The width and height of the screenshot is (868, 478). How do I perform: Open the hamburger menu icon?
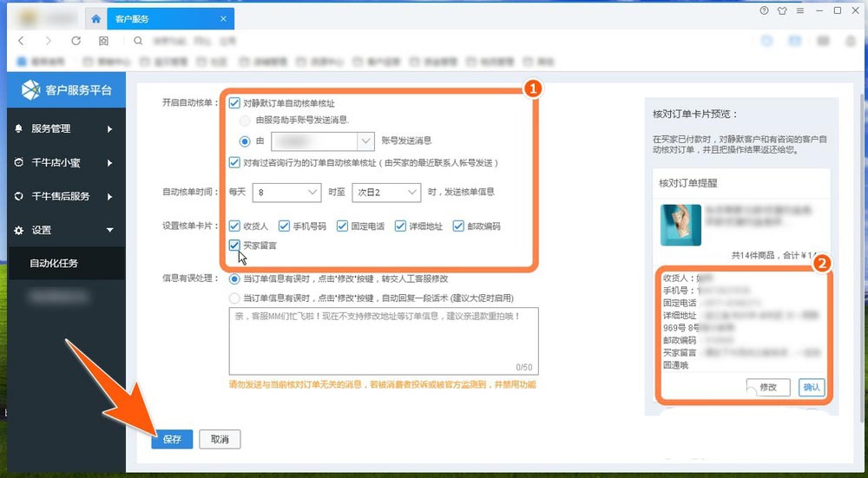pos(800,10)
